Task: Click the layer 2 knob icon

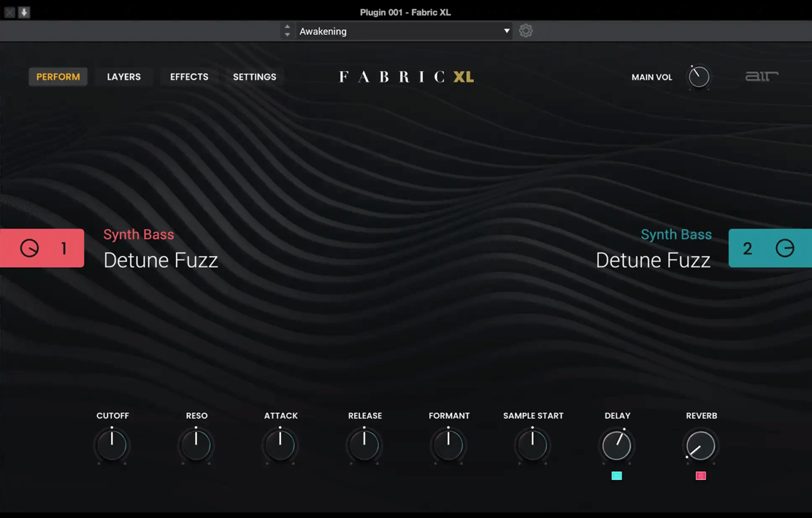Action: 785,248
